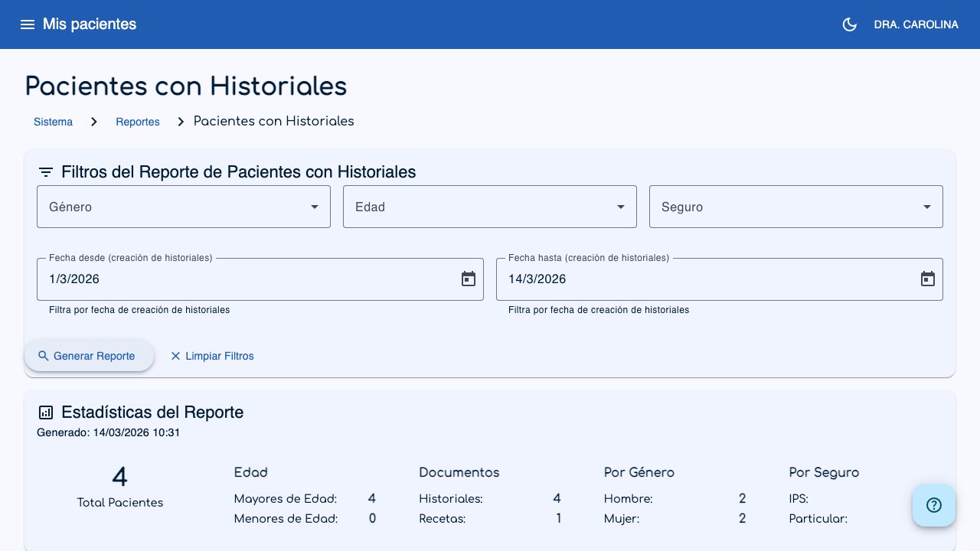
Task: Click Limpiar Filtros to reset filters
Action: [220, 356]
